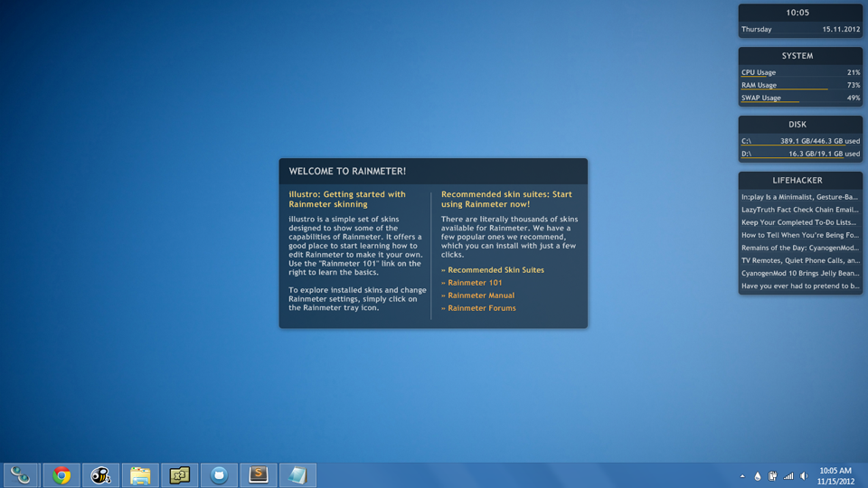Open taskbar clock showing 10:05 AM
This screenshot has height=488, width=868.
click(835, 476)
